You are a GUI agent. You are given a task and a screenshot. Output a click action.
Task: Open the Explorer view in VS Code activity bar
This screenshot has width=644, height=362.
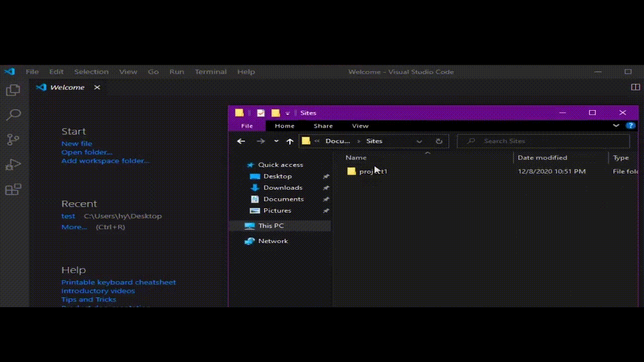coord(13,90)
